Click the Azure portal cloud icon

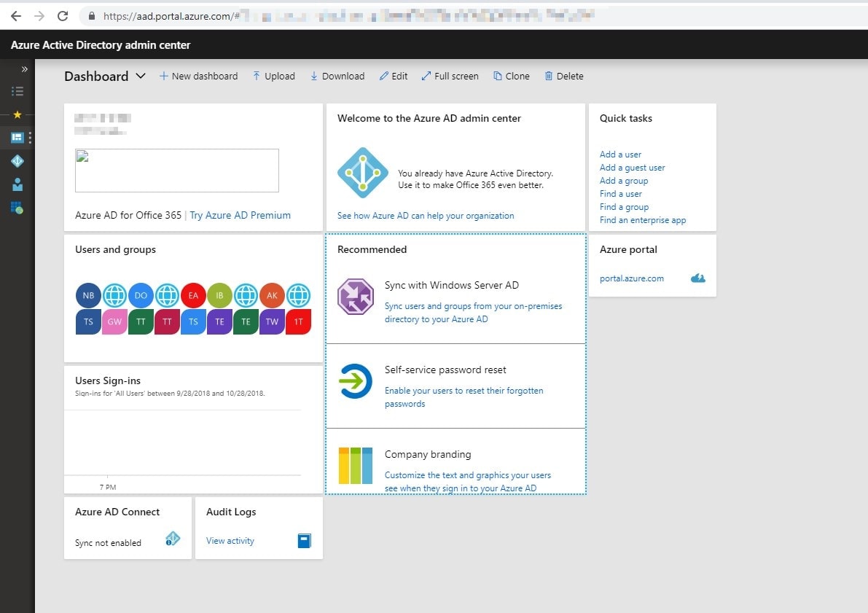coord(697,278)
